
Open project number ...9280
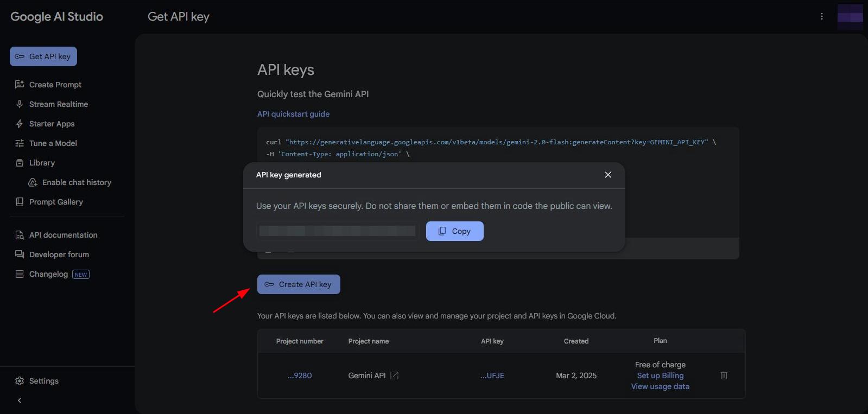300,375
